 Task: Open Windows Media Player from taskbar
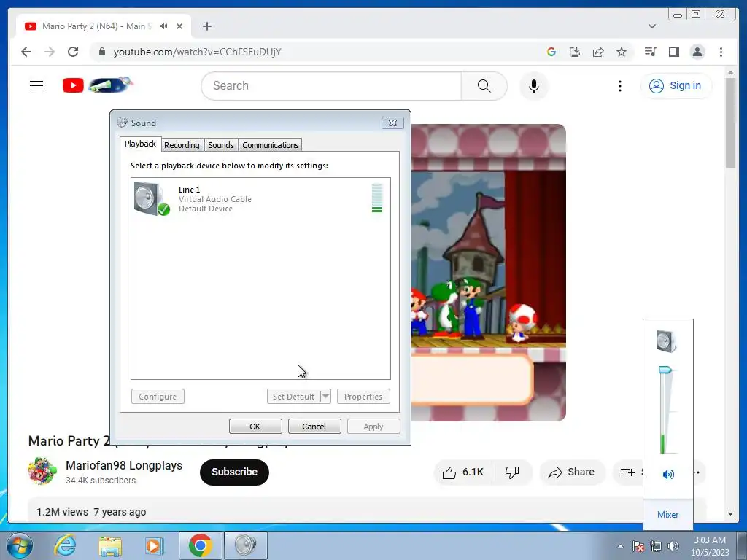click(x=155, y=545)
